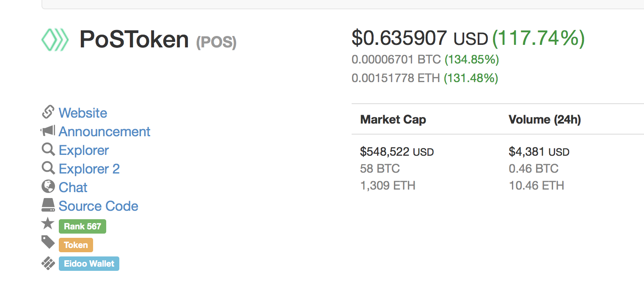Click the star icon beside Rank badge

(48, 223)
